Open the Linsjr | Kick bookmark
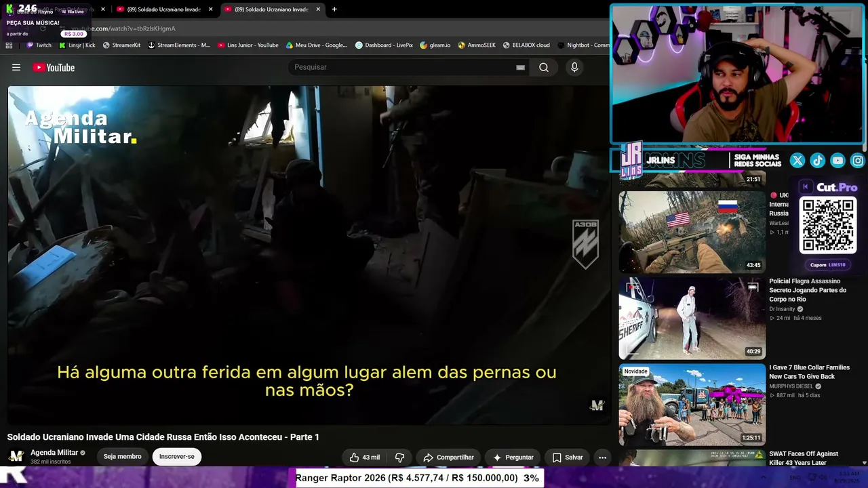868x488 pixels. click(77, 45)
